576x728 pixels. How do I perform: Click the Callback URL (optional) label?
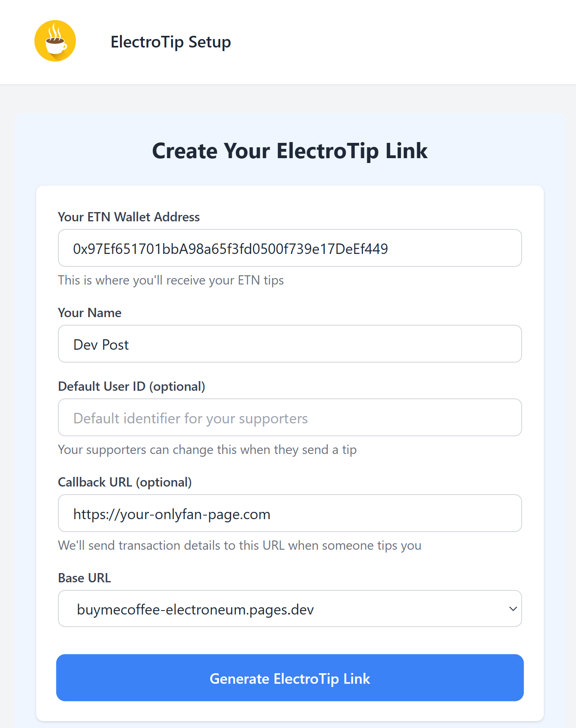[x=125, y=482]
